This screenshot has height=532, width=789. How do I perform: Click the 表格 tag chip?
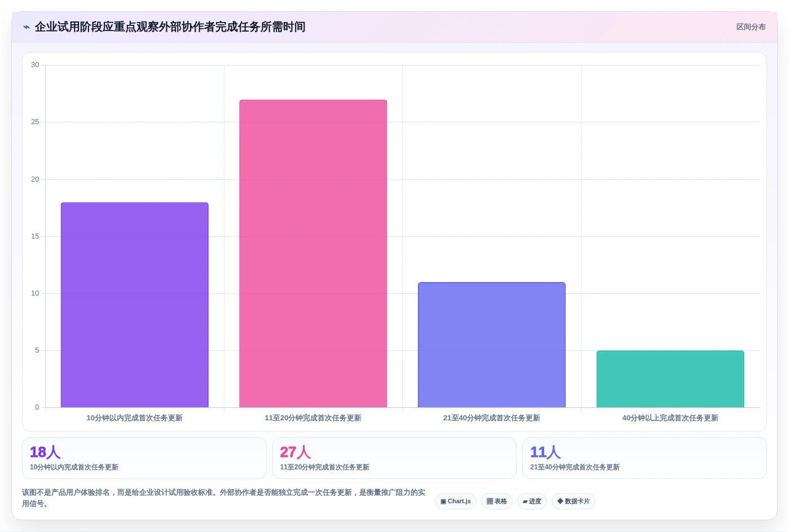497,501
